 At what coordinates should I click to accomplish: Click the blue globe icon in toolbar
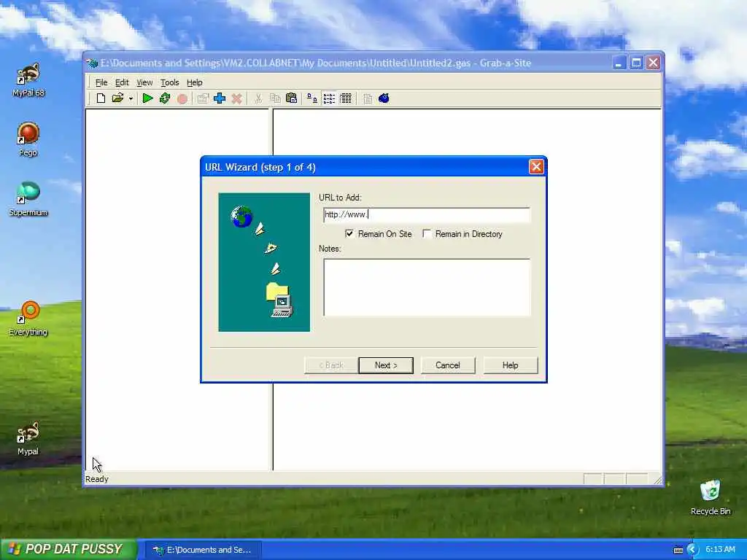384,98
